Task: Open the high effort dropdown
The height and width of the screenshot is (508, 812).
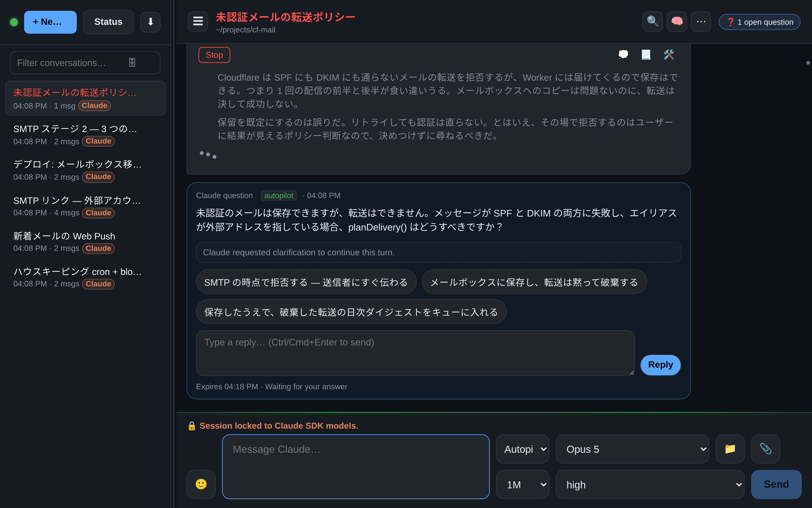Action: tap(650, 485)
